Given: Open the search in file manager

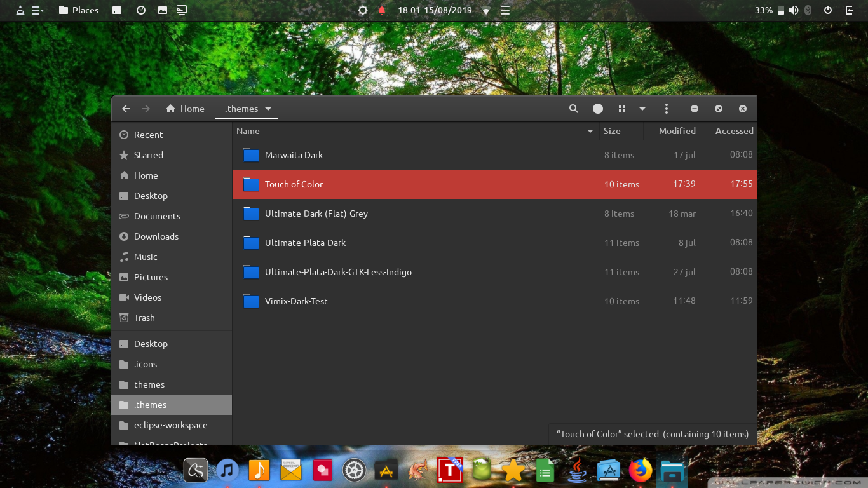Looking at the screenshot, I should [573, 109].
